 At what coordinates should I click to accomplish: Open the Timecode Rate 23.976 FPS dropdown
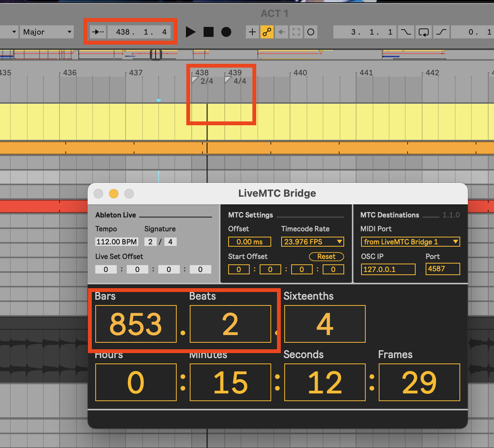tap(312, 242)
